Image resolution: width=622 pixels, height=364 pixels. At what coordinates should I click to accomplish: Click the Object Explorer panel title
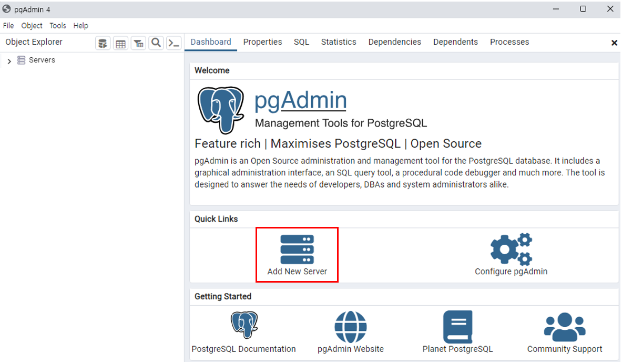34,42
